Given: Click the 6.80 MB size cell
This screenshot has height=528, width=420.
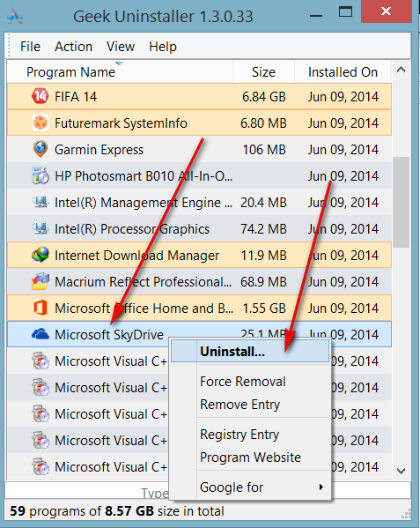Looking at the screenshot, I should 263,123.
